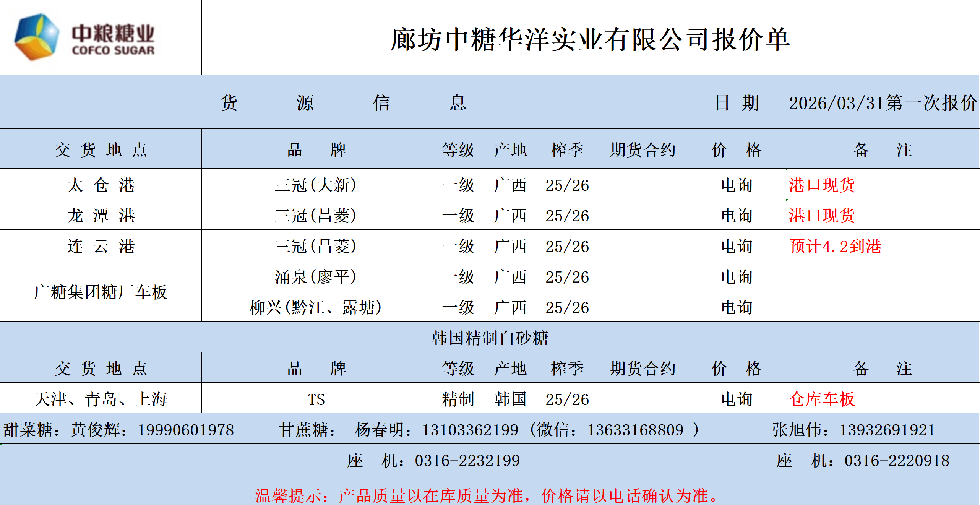Viewport: 980px width, 505px height.
Task: Click 期货合约 header in the top table
Action: pyautogui.click(x=643, y=149)
